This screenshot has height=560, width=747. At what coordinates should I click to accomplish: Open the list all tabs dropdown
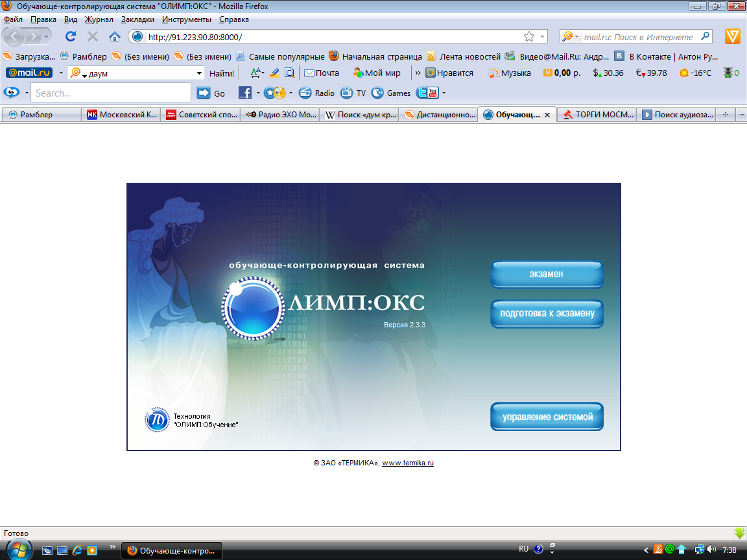coord(741,114)
